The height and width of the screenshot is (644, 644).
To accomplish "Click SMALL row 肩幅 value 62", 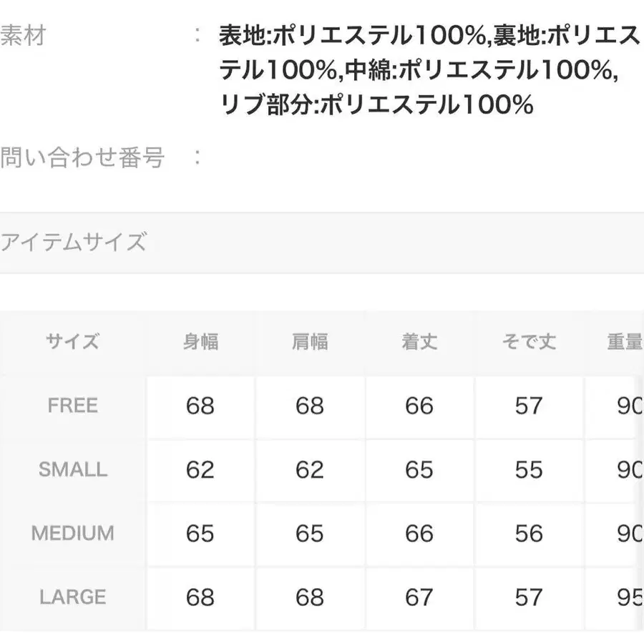I will click(x=310, y=469).
